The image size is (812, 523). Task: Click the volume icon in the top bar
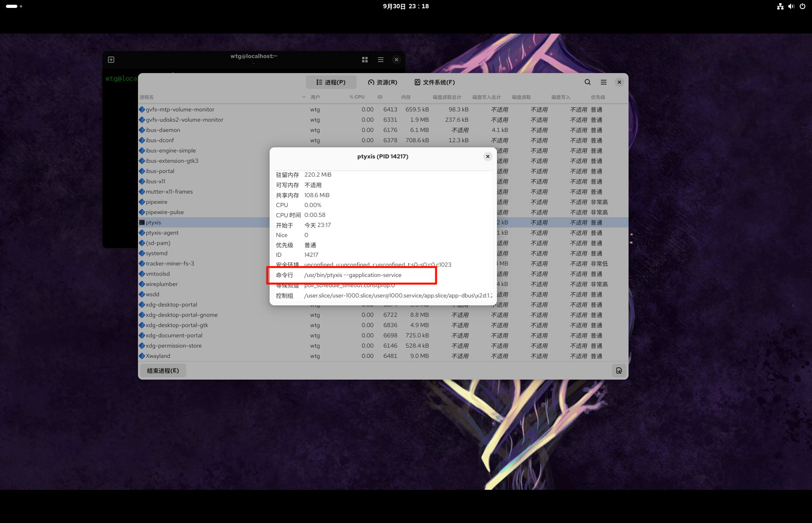click(791, 6)
